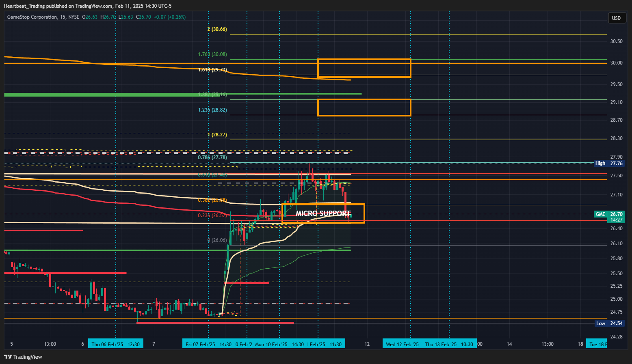
Task: Click the low value L26.63 in legend
Action: [x=126, y=17]
